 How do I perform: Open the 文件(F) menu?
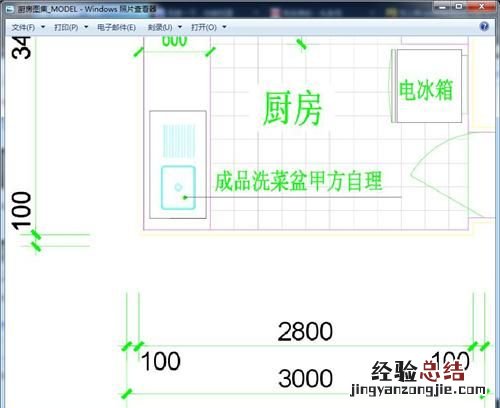coord(23,27)
